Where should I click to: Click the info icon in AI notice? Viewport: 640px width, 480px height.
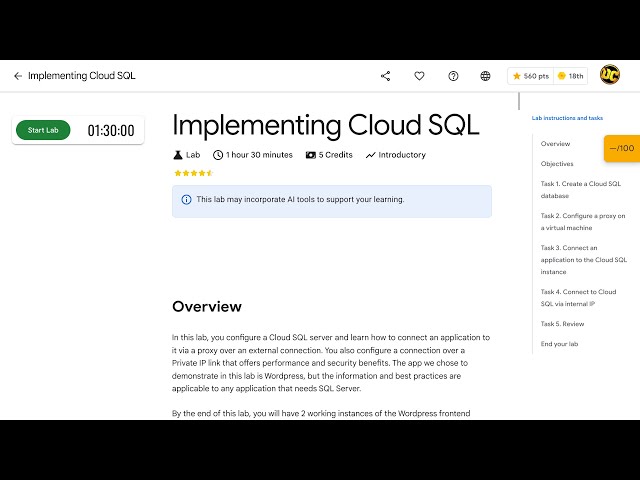[186, 200]
